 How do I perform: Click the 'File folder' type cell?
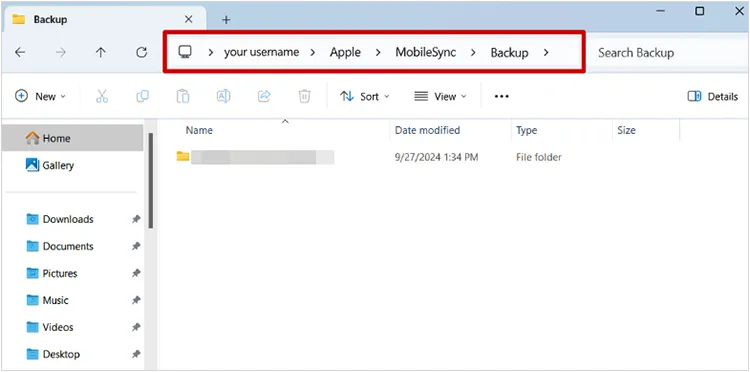[539, 157]
